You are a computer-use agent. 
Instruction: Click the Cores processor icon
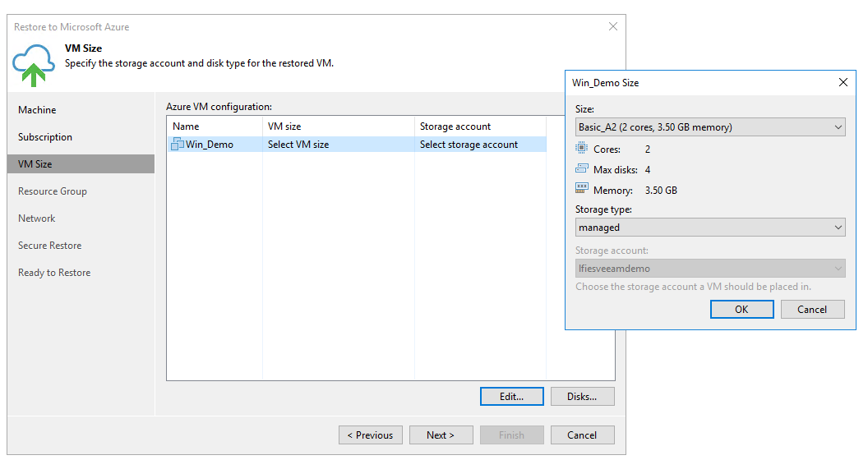click(x=582, y=149)
